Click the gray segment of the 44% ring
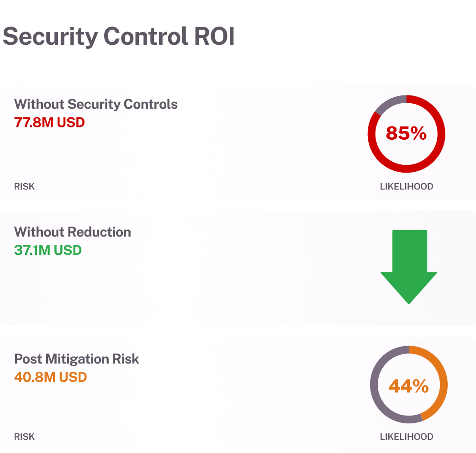 pos(374,385)
